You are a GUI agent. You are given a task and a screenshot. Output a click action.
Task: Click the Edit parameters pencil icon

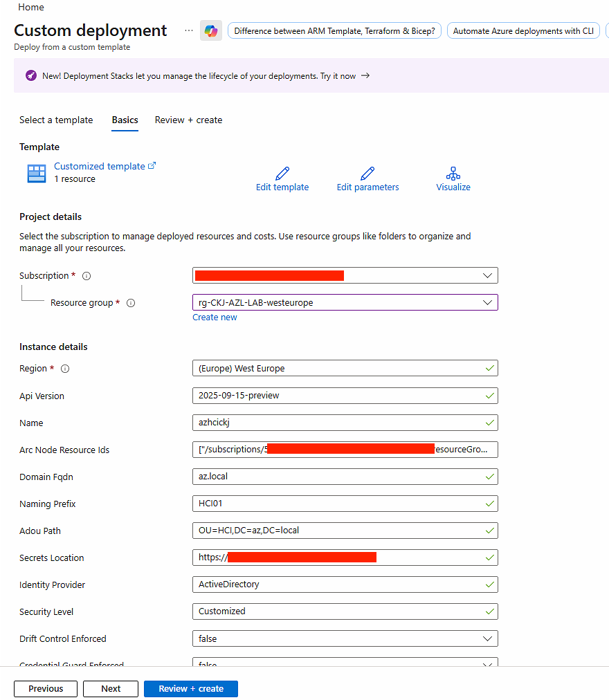pos(367,174)
